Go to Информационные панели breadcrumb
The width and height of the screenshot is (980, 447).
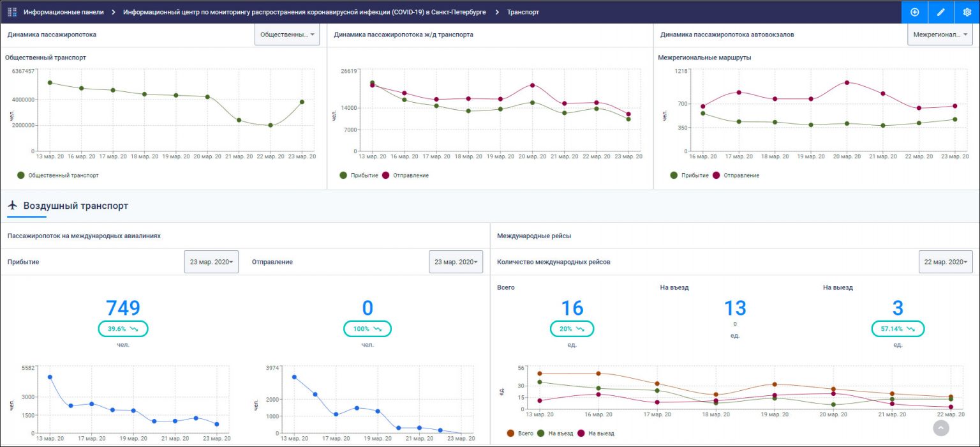click(64, 12)
